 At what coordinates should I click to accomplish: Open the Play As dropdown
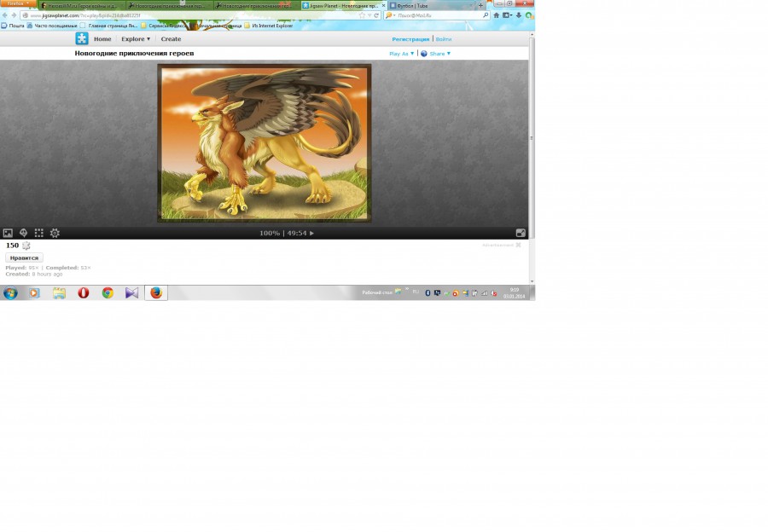(x=402, y=54)
